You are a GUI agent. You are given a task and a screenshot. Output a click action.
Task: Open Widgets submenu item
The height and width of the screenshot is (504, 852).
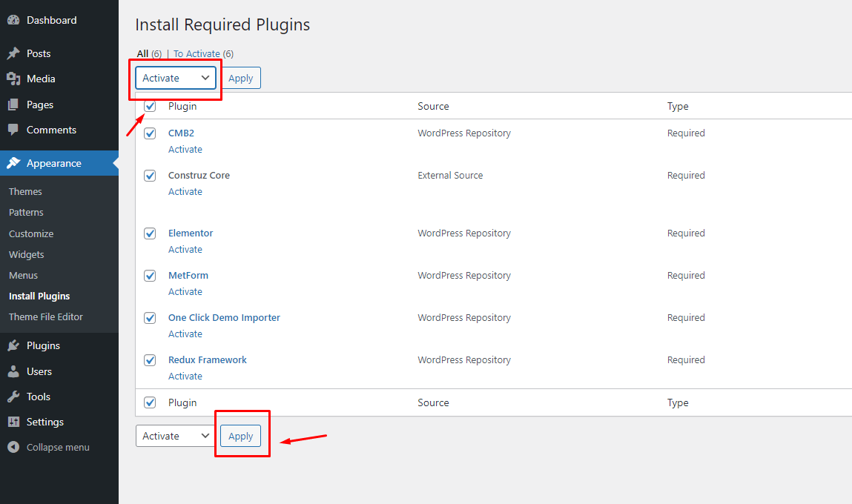pyautogui.click(x=26, y=255)
